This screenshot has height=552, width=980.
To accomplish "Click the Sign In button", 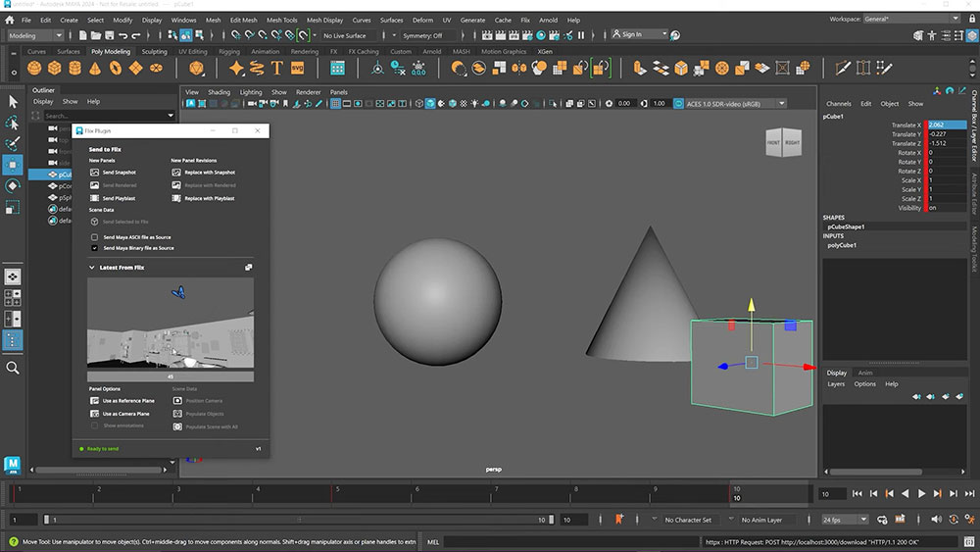I will tap(632, 34).
